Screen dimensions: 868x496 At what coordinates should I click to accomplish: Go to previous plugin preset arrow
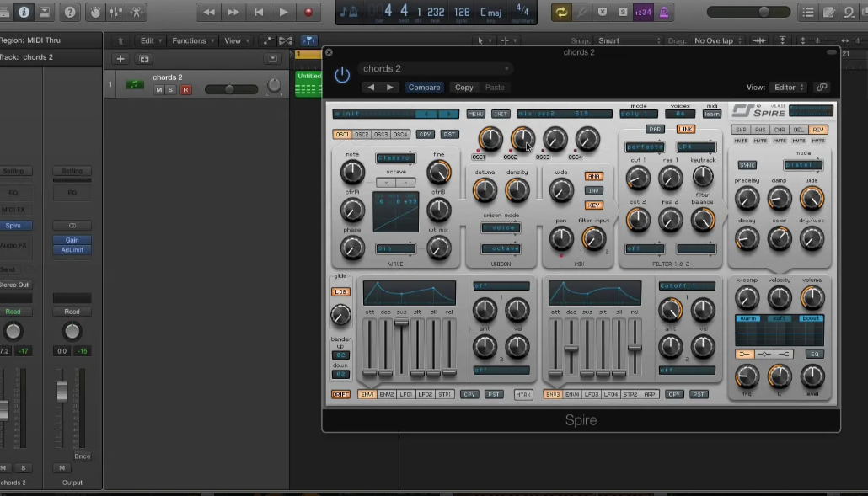pos(371,88)
